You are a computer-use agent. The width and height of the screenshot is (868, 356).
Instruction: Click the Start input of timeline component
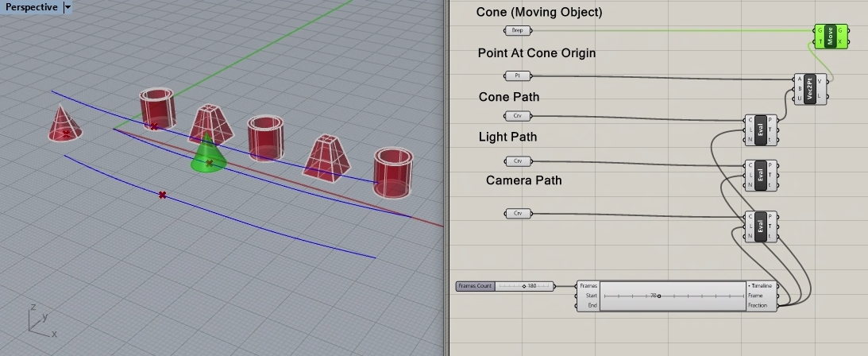(x=590, y=296)
